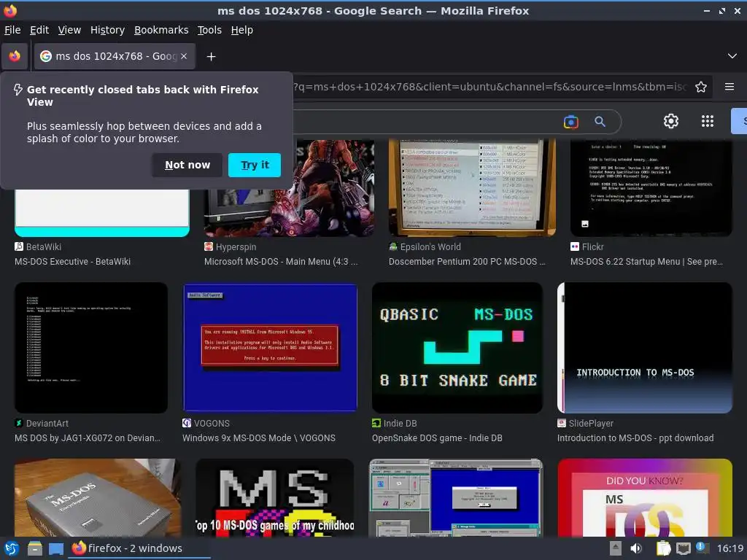Click the VOGONS blue install screen thumbnail
747x560 pixels.
(270, 348)
